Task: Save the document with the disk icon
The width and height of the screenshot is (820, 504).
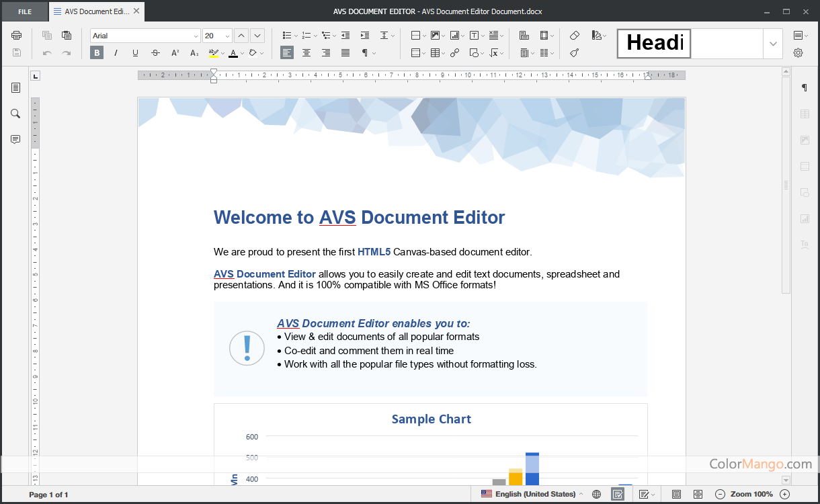Action: click(x=17, y=52)
